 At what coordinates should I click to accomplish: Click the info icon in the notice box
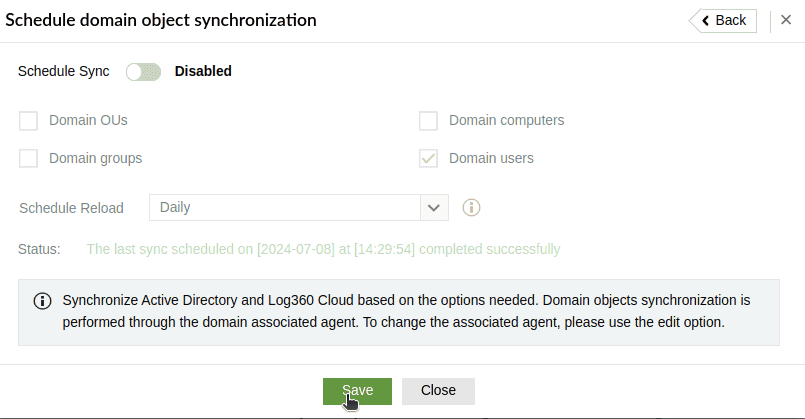pos(42,300)
